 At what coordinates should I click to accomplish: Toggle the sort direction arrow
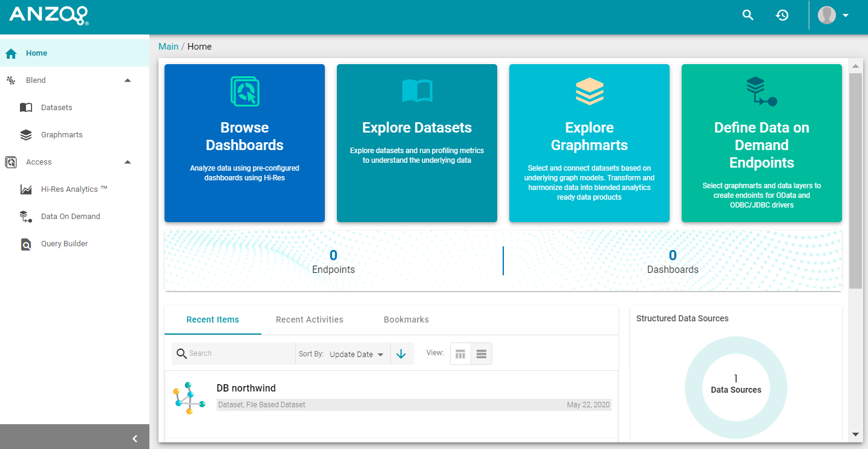(x=402, y=353)
